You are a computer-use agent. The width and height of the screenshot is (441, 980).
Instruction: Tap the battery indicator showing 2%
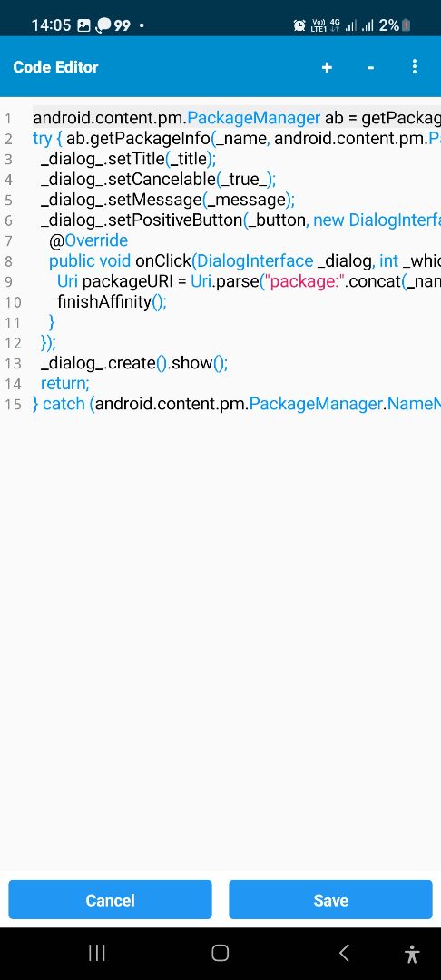point(395,25)
